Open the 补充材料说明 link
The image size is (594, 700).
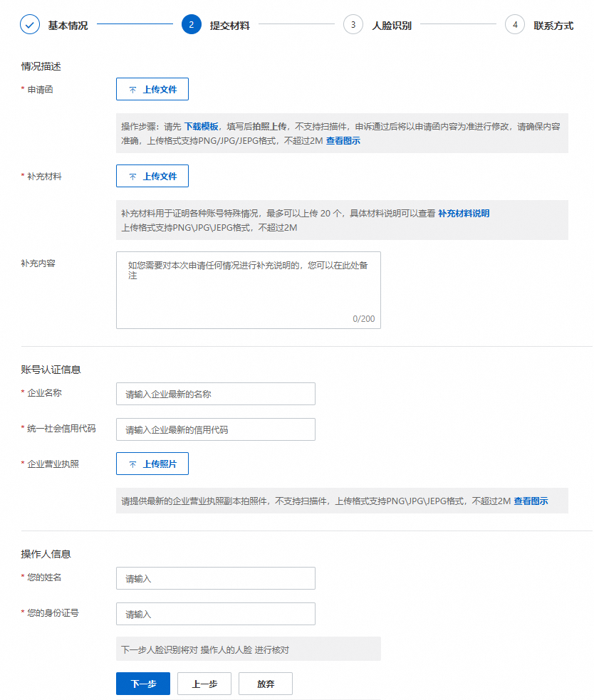click(464, 214)
